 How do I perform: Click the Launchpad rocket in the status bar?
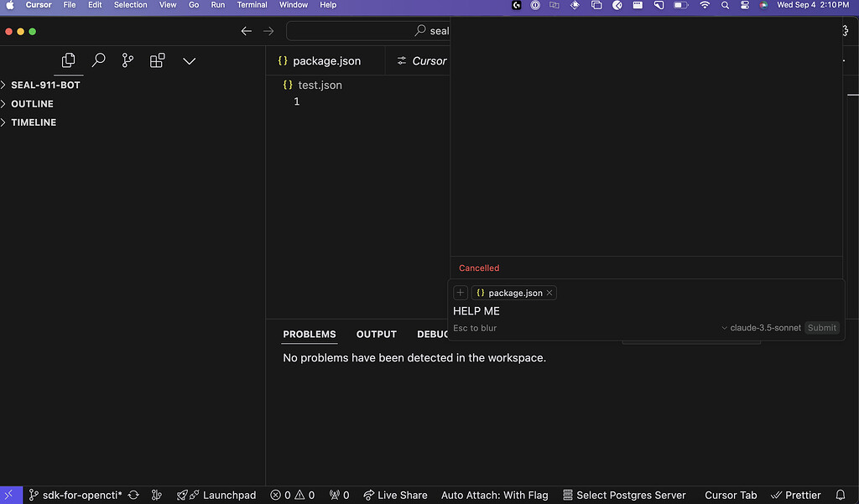216,495
